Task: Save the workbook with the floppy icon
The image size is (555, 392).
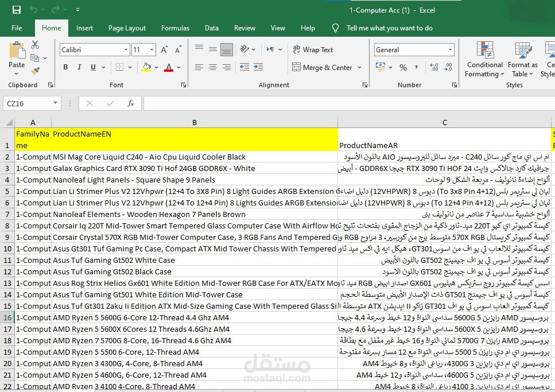Action: tap(16, 10)
